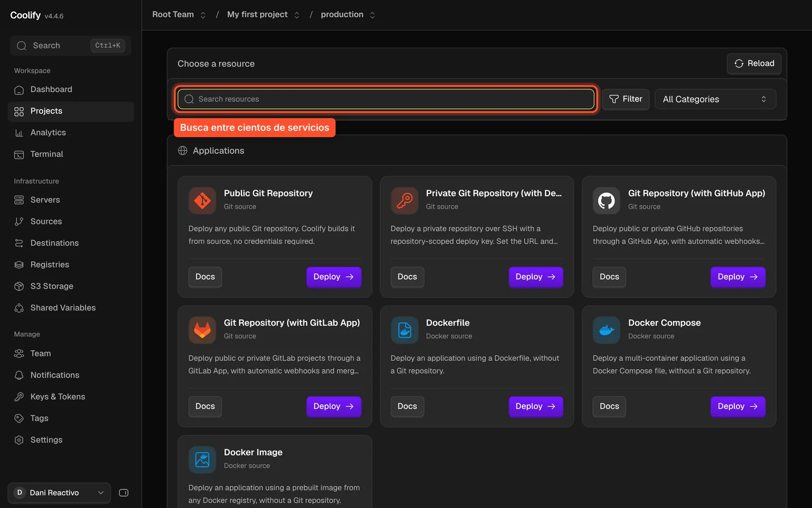This screenshot has width=812, height=508.
Task: Deploy the Public Git Repository resource
Action: coord(333,277)
